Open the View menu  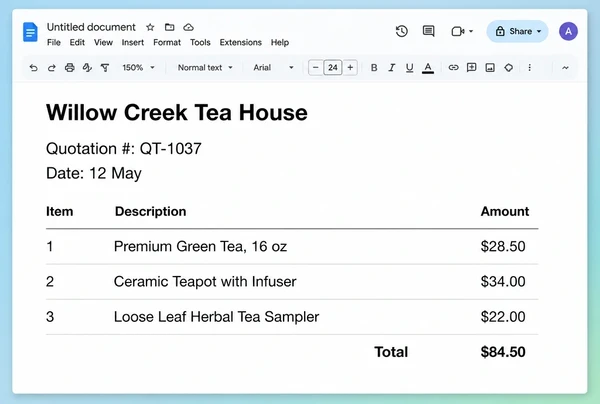(103, 42)
